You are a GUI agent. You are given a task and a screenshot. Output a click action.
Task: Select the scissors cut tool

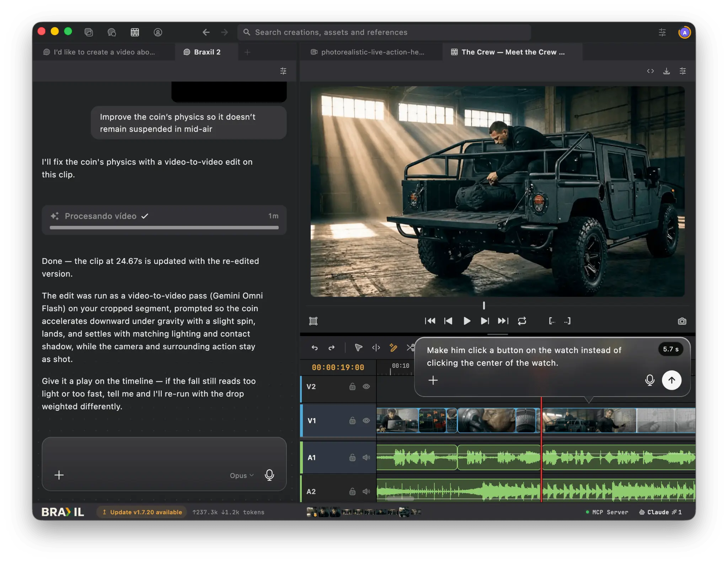point(410,347)
